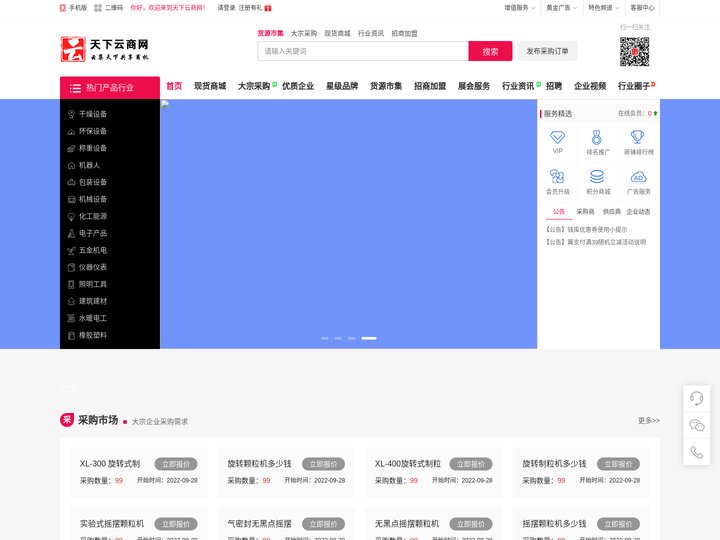
Task: Open 首页 in main navigation
Action: (174, 86)
